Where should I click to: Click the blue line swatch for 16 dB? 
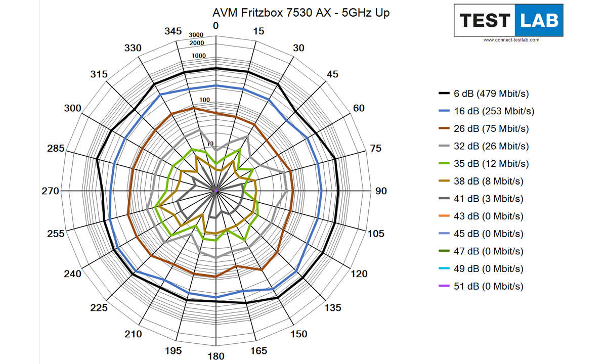(444, 111)
